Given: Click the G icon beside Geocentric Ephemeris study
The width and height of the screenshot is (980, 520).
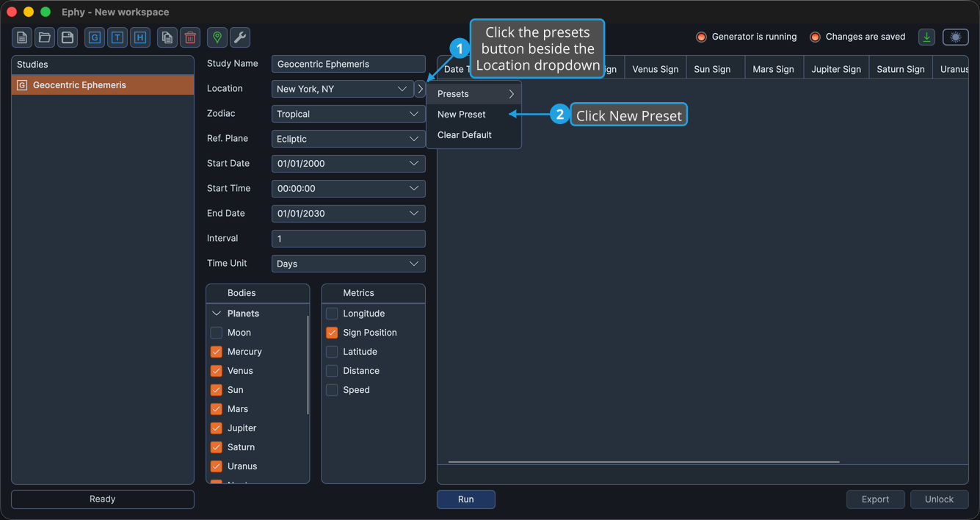Looking at the screenshot, I should tap(22, 85).
